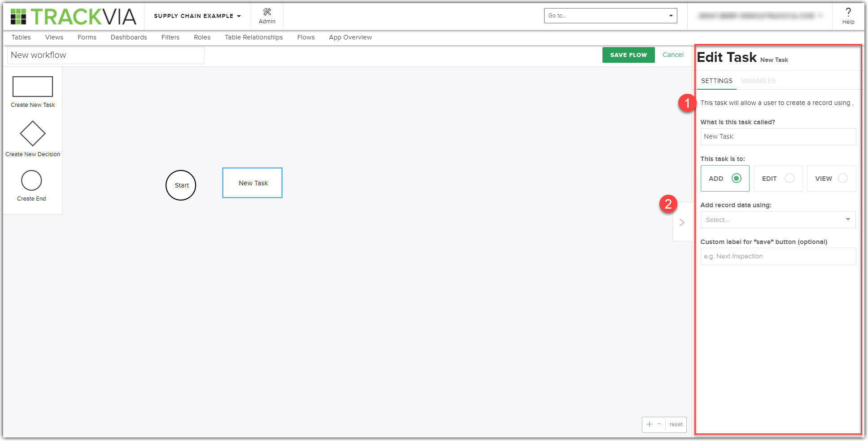Select the Create New Task rectangle shape
The height and width of the screenshot is (441, 868).
[x=33, y=87]
